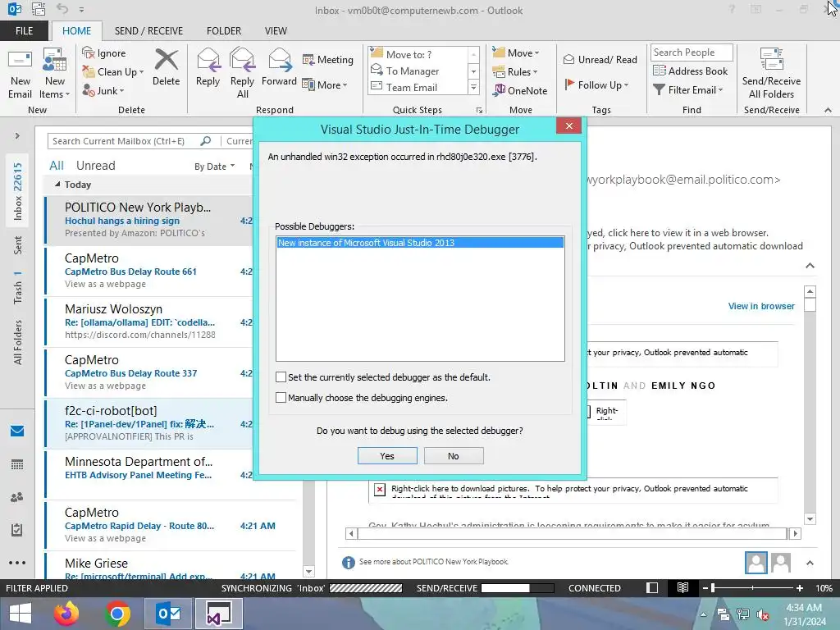This screenshot has width=840, height=630.
Task: Switch to Outlook in the taskbar
Action: [168, 614]
